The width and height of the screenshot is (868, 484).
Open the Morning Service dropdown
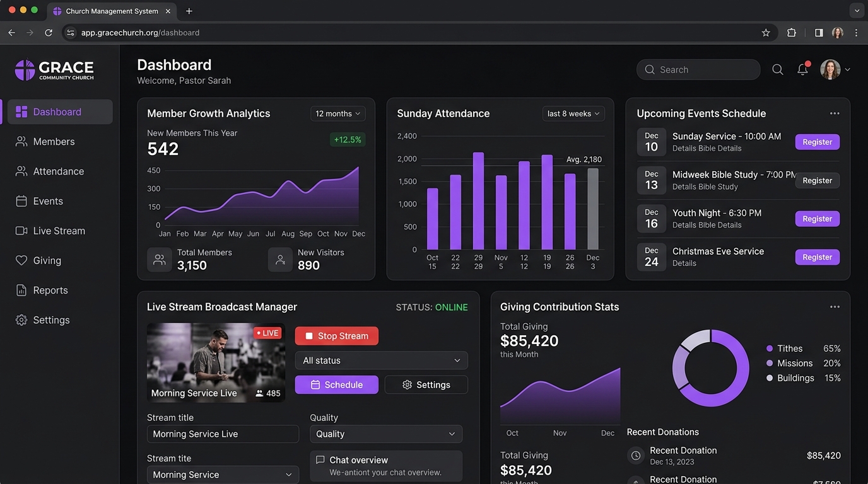(x=223, y=475)
